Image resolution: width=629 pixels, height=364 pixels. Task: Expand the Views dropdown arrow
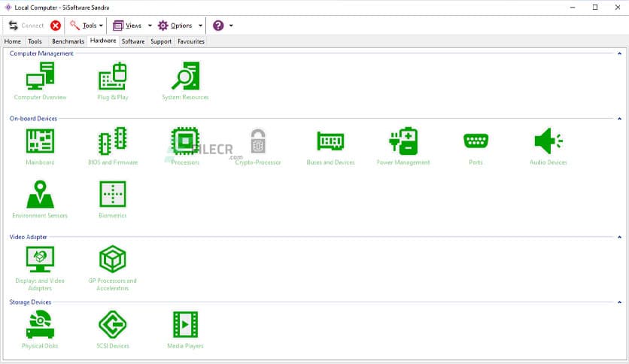[x=150, y=26]
